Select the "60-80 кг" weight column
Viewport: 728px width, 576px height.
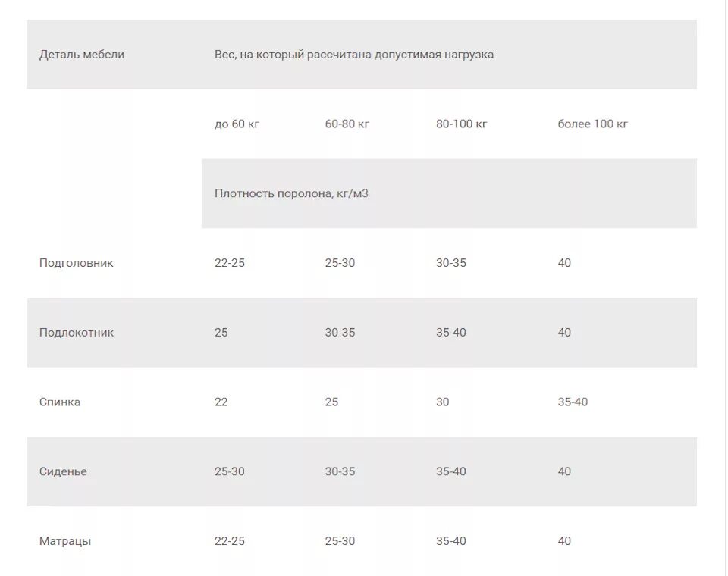(347, 124)
